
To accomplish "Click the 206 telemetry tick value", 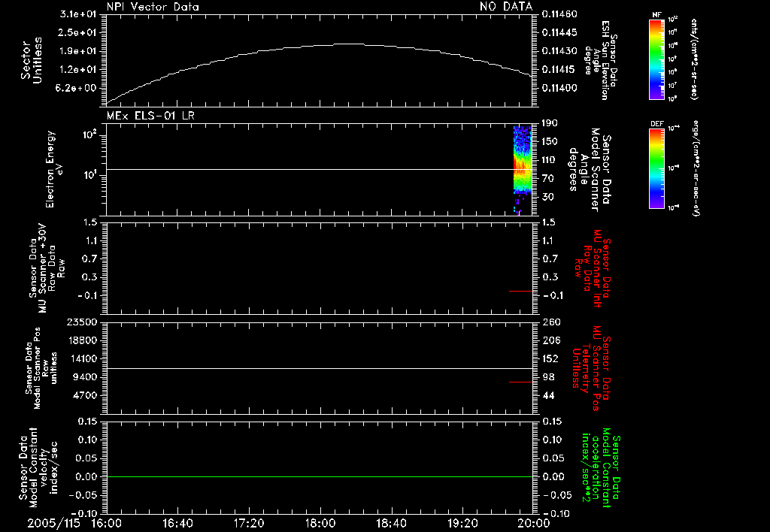I will tap(551, 340).
